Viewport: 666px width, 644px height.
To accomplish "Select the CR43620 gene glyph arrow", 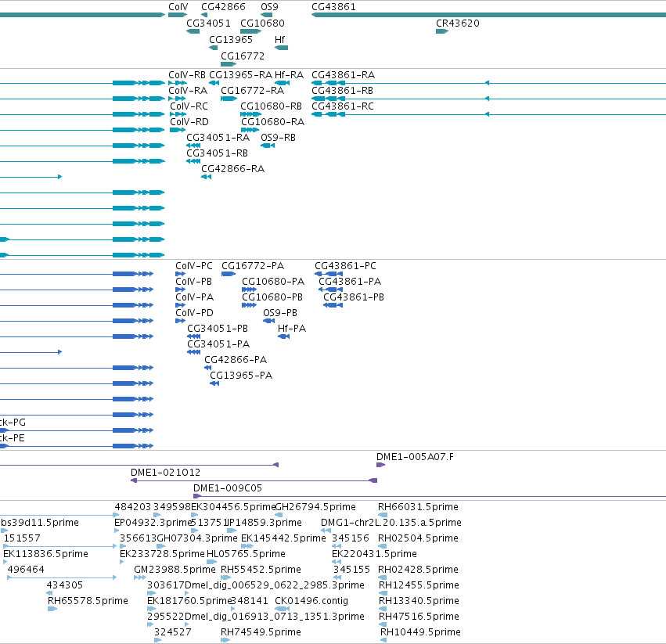I will click(442, 31).
